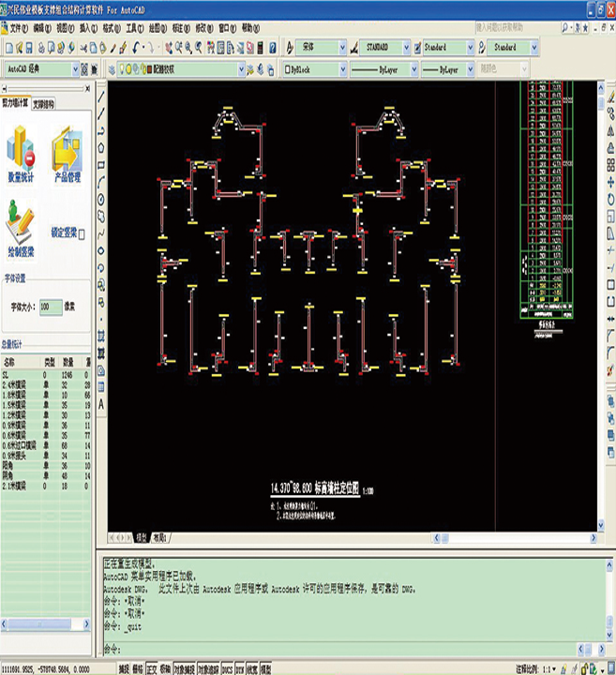Select the Line tool in draw toolbar

100,97
